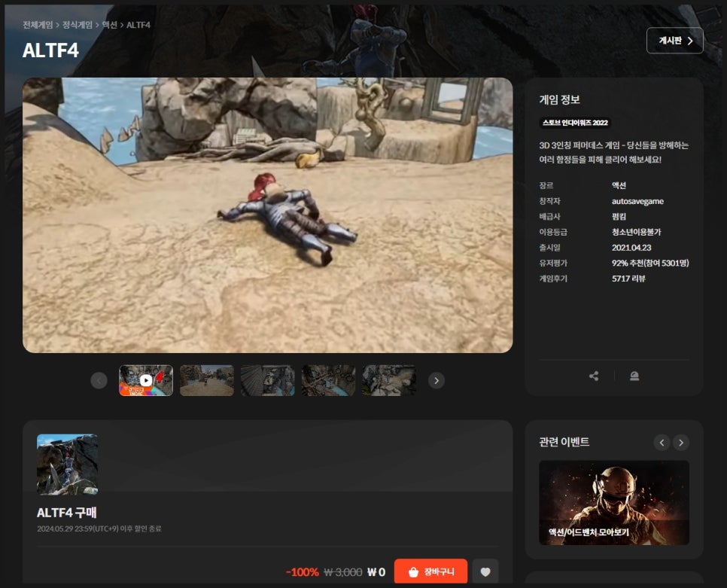This screenshot has width=727, height=588.
Task: Show next screenshot thumbnails with right arrow
Action: [x=437, y=381]
